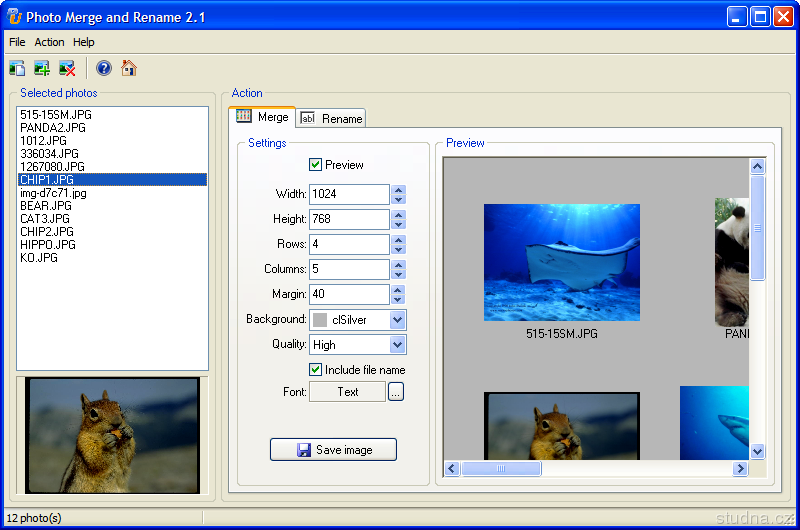This screenshot has width=800, height=530.
Task: Select HIPPO.JPG in photo list
Action: coord(112,245)
